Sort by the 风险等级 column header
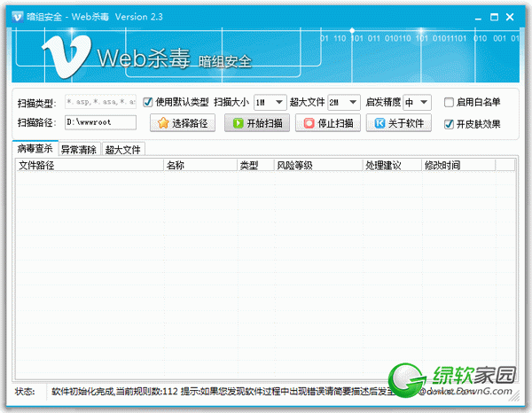The width and height of the screenshot is (532, 413). [x=318, y=165]
